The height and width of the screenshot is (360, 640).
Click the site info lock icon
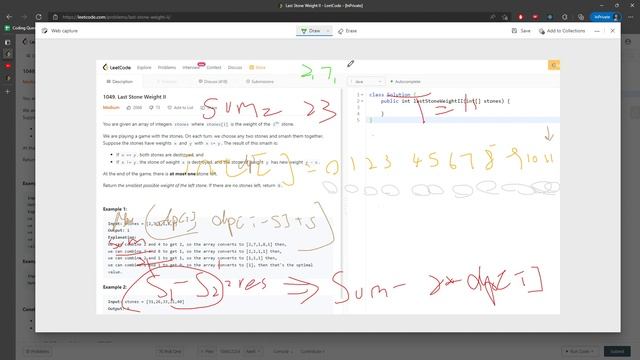coord(56,17)
